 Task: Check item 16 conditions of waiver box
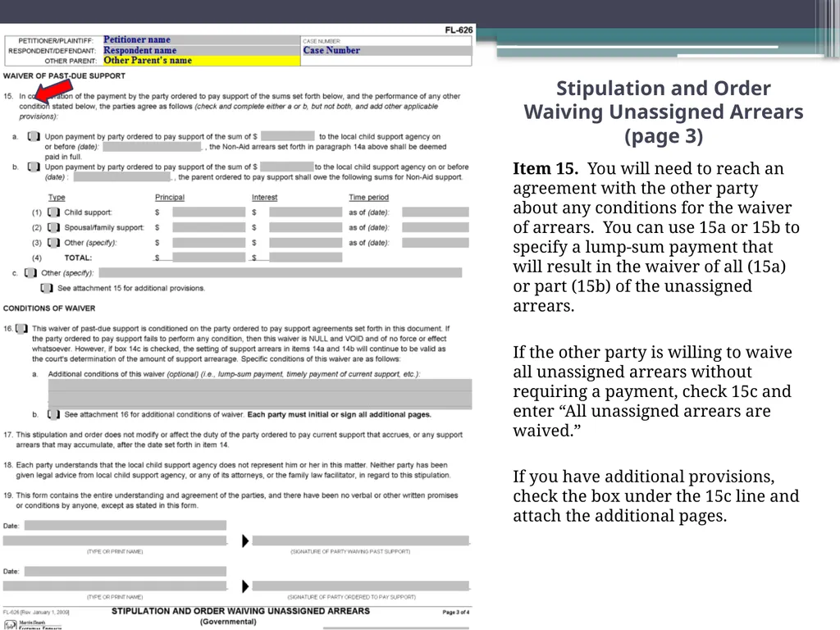point(21,328)
